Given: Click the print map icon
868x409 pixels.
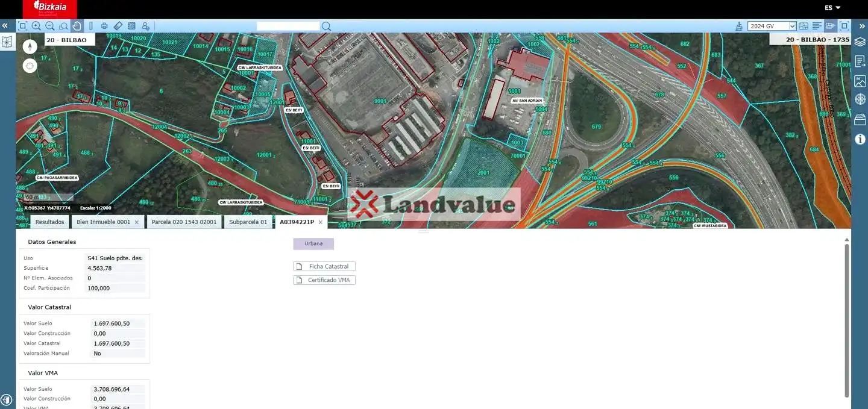Looking at the screenshot, I should click(104, 26).
